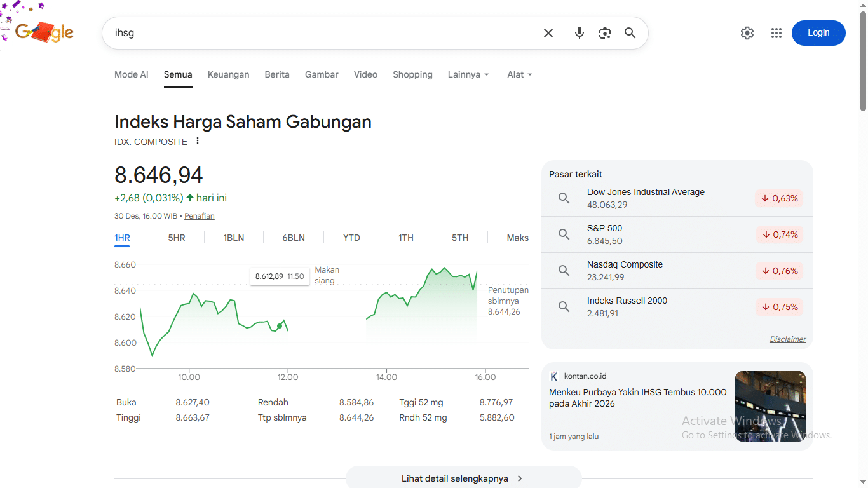This screenshot has height=488, width=868.
Task: Click the search input field containing ihsg
Action: 324,33
